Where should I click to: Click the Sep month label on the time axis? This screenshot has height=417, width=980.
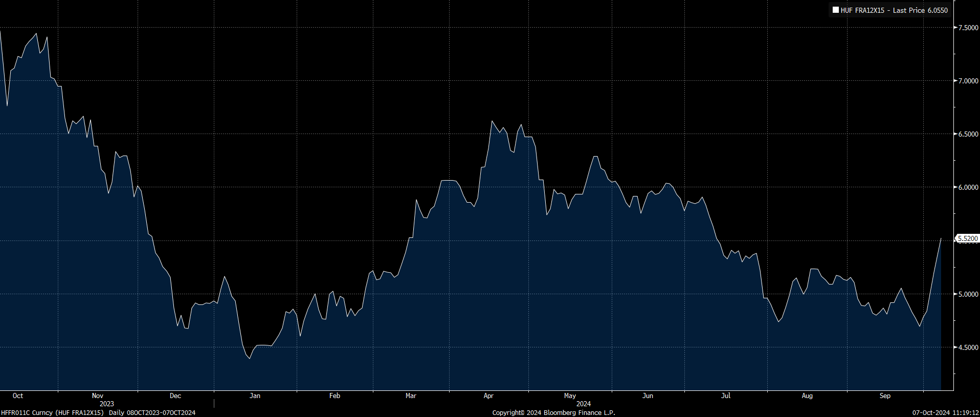(885, 396)
